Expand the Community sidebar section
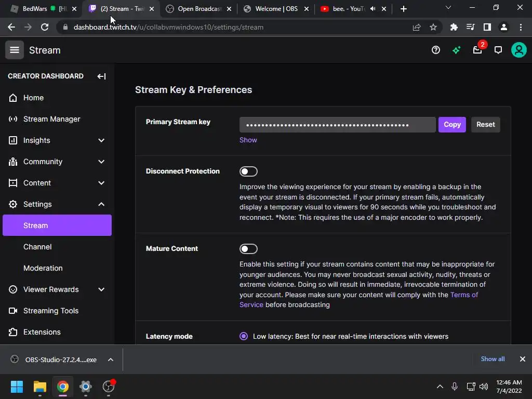Image resolution: width=532 pixels, height=399 pixels. 101,162
